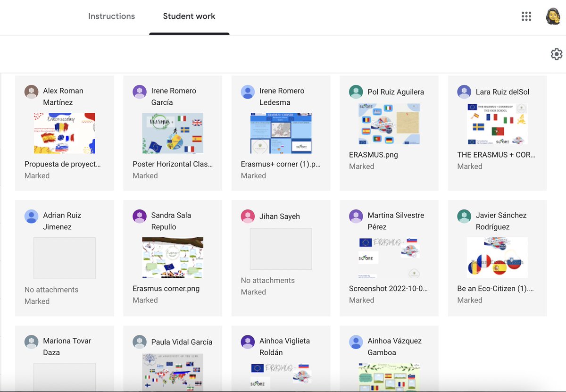Image resolution: width=566 pixels, height=392 pixels.
Task: Open the Google apps grid launcher
Action: point(526,16)
